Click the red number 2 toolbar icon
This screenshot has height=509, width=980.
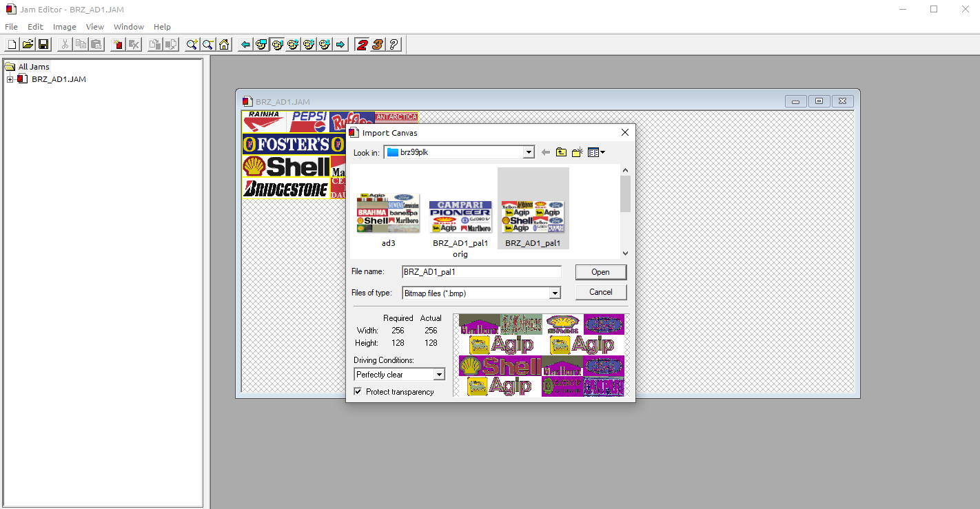tap(362, 45)
